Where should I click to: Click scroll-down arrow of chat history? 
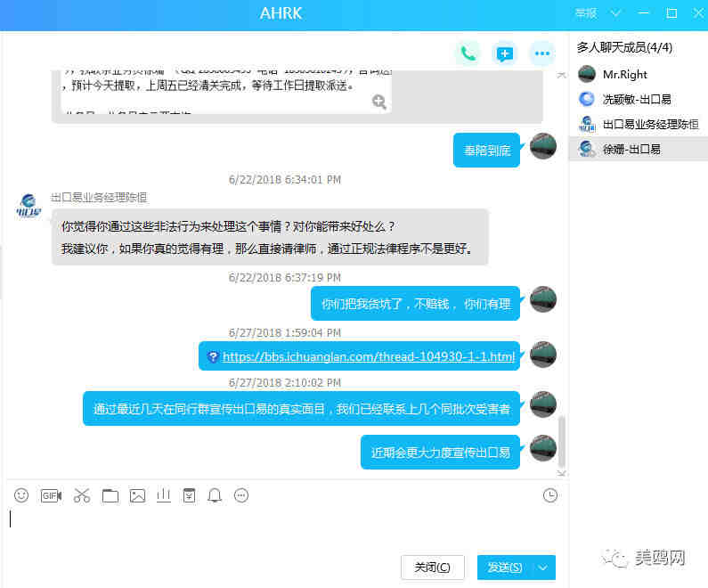point(561,473)
